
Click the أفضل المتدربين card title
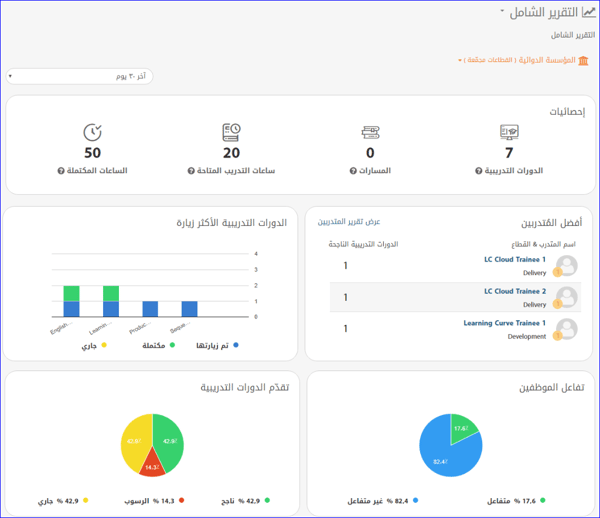tap(551, 223)
